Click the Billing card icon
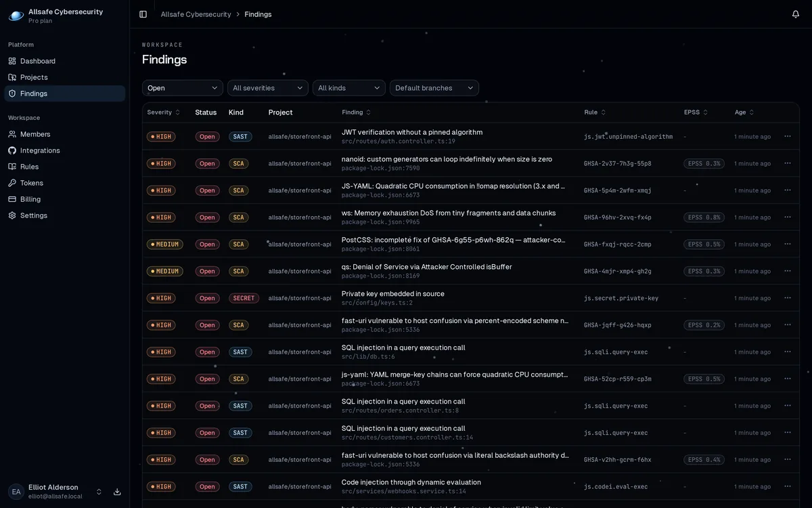 click(12, 199)
